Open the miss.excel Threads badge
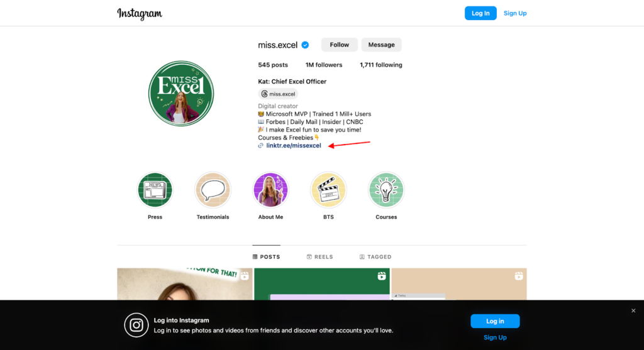Screen dimensions: 644x350 click(278, 94)
